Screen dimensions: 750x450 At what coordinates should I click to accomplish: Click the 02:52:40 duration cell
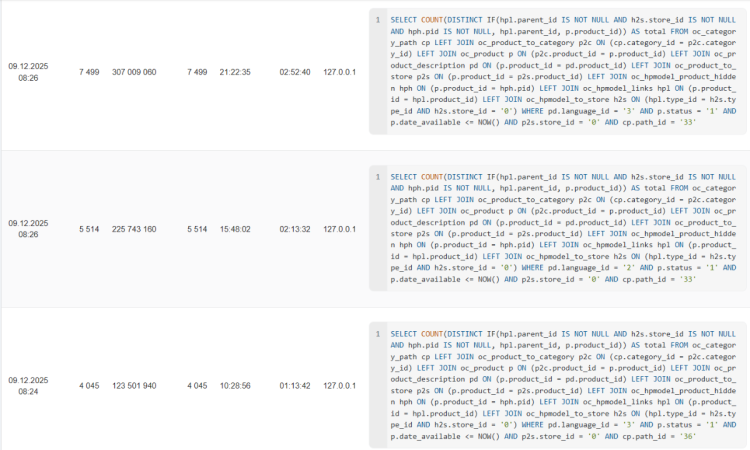coord(295,72)
